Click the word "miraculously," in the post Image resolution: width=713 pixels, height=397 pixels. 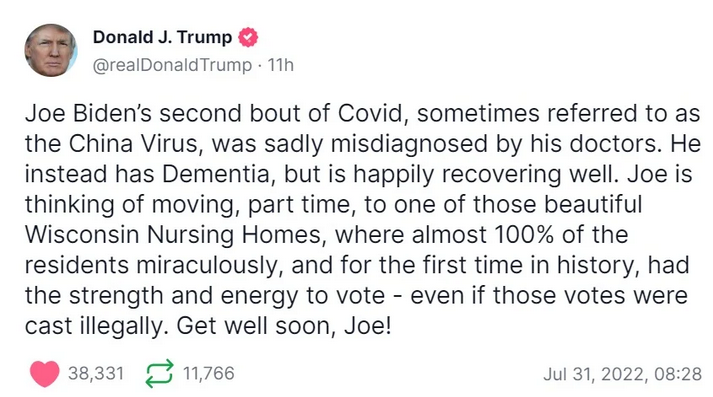click(x=207, y=266)
